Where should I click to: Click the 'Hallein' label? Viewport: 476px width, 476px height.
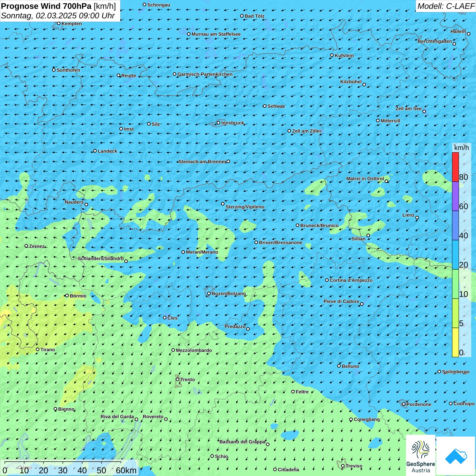point(458,31)
